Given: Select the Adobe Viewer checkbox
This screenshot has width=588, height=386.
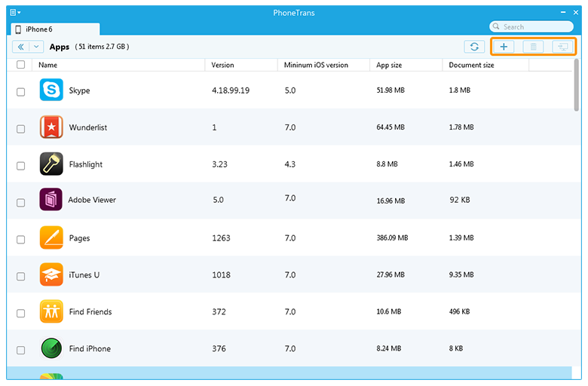Looking at the screenshot, I should (20, 202).
